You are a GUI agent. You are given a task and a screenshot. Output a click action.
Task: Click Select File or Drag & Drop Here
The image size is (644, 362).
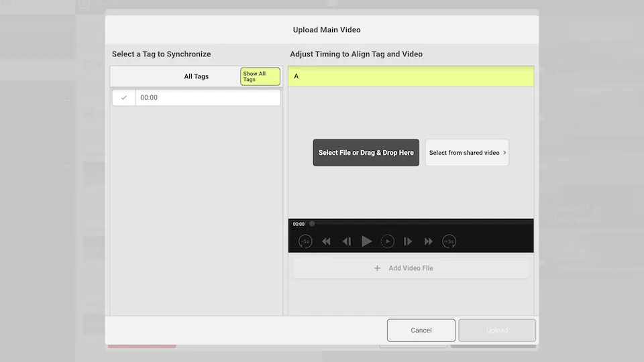tap(366, 153)
